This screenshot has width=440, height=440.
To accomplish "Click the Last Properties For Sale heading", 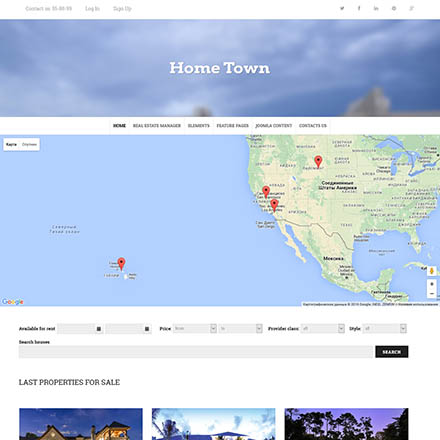I will point(69,382).
